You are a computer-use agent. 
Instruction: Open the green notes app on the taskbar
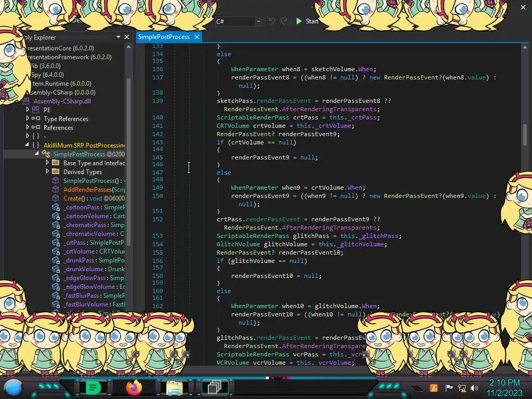pyautogui.click(x=92, y=387)
